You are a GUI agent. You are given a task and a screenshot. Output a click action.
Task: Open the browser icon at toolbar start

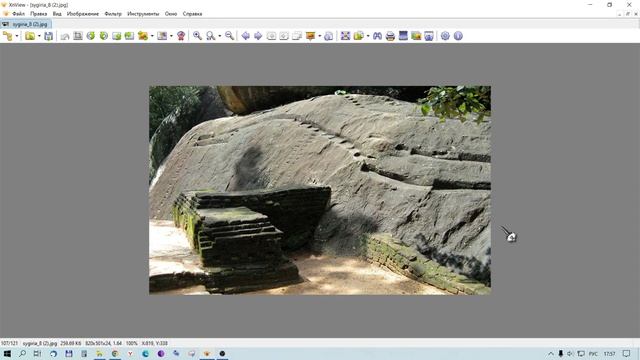(8, 36)
